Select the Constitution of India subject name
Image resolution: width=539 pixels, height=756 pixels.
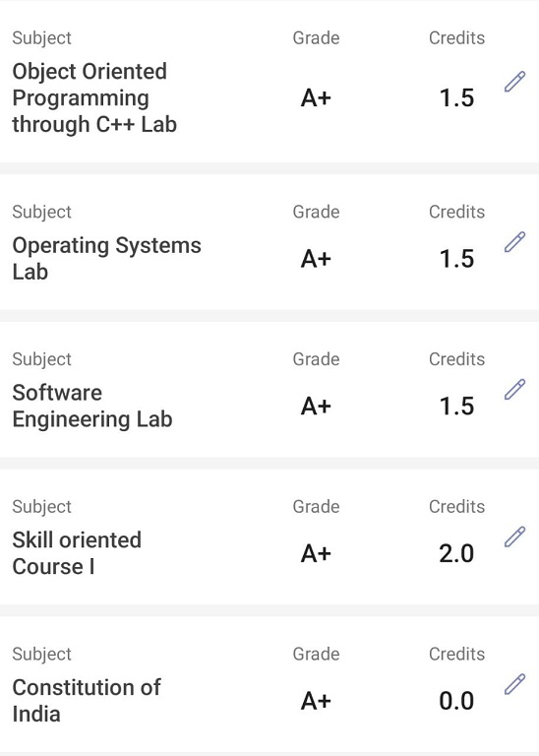click(87, 701)
